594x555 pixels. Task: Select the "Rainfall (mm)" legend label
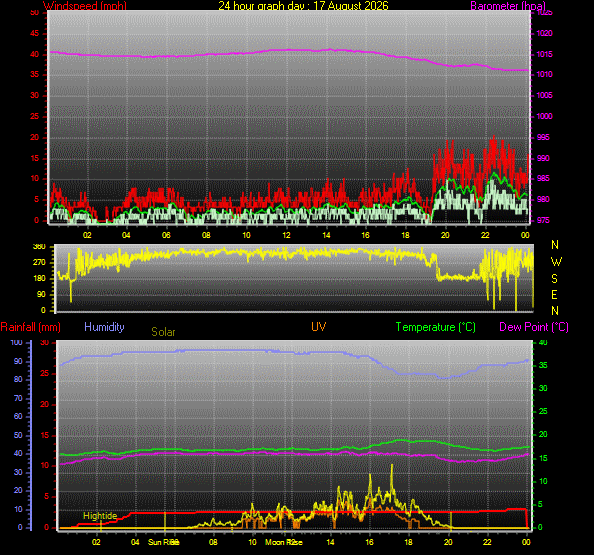(31, 327)
